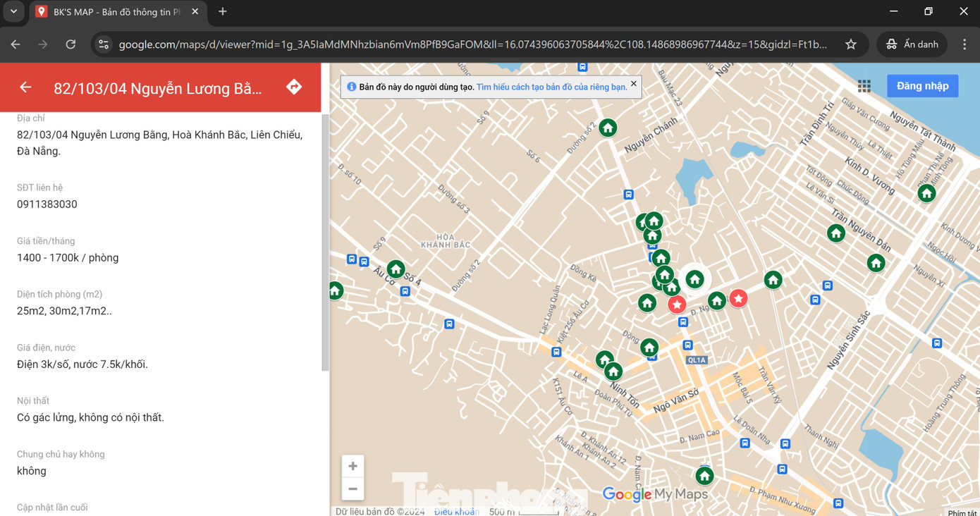The image size is (980, 516).
Task: Bookmark this page with the star icon
Action: coord(851,44)
